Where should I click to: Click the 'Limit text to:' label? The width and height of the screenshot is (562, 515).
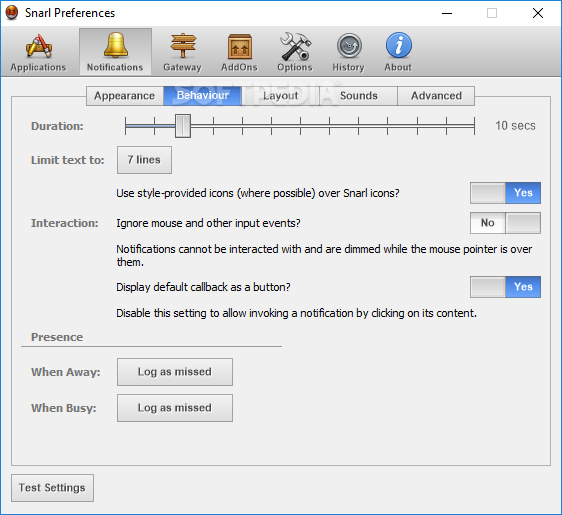tap(68, 160)
